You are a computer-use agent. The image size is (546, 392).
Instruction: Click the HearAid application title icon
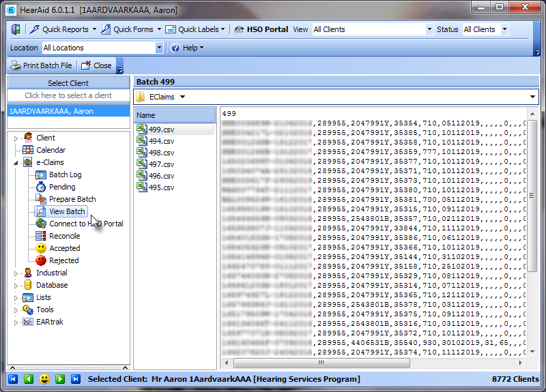tap(12, 10)
